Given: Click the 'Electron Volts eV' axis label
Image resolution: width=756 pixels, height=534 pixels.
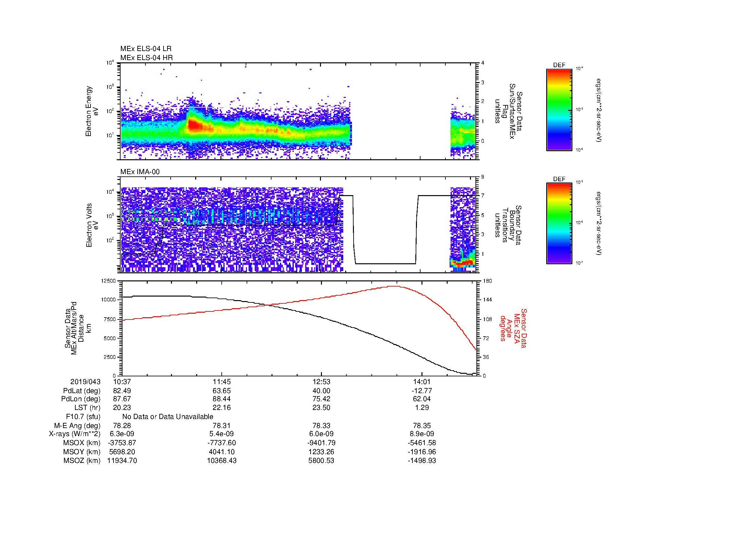Looking at the screenshot, I should [92, 225].
